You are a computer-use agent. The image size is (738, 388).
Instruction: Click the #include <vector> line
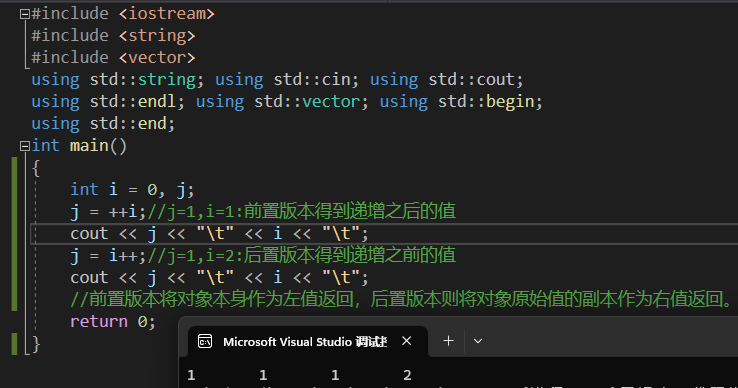point(113,57)
